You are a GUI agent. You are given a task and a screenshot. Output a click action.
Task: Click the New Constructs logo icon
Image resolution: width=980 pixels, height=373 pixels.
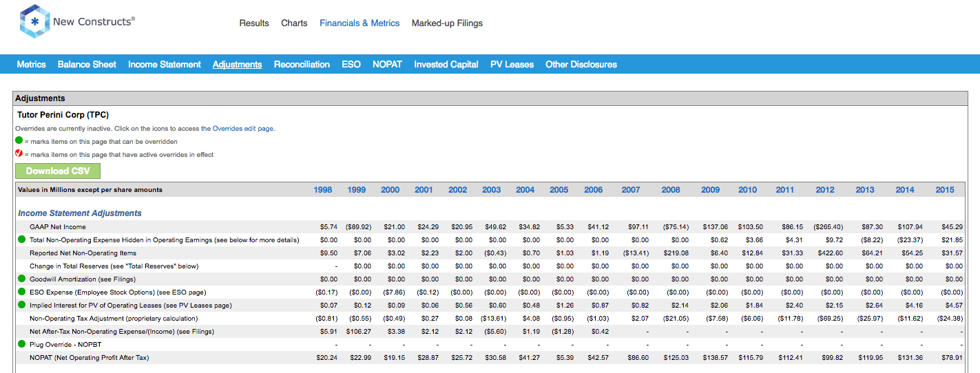coord(34,21)
